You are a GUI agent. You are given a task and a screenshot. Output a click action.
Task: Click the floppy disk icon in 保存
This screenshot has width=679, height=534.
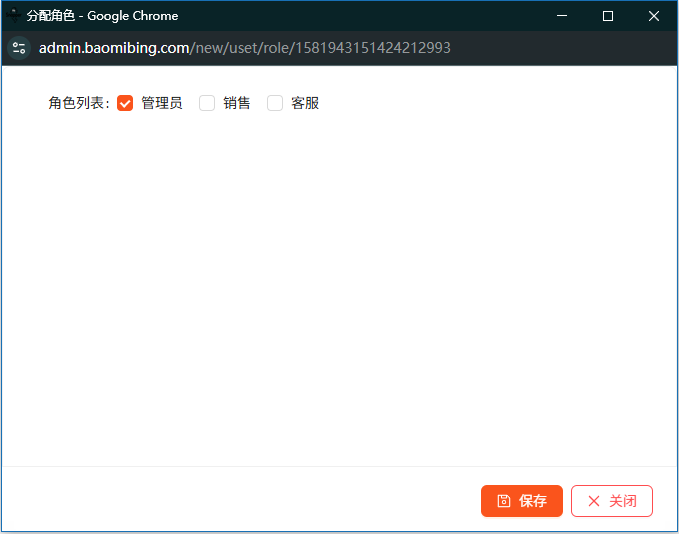[504, 501]
